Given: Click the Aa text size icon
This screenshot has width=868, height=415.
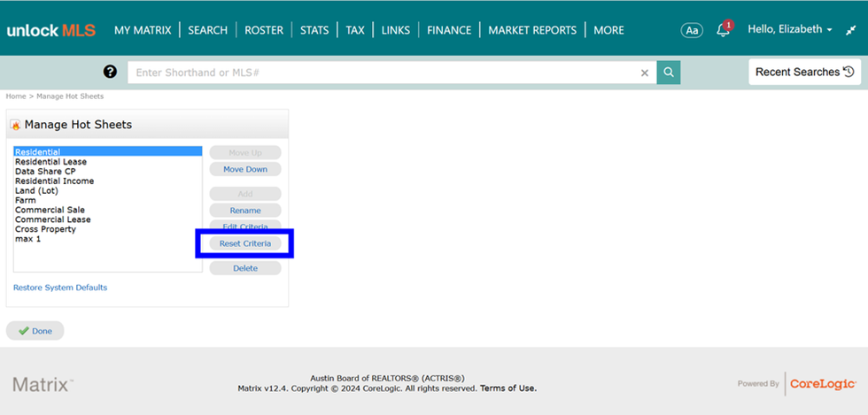Looking at the screenshot, I should (692, 30).
